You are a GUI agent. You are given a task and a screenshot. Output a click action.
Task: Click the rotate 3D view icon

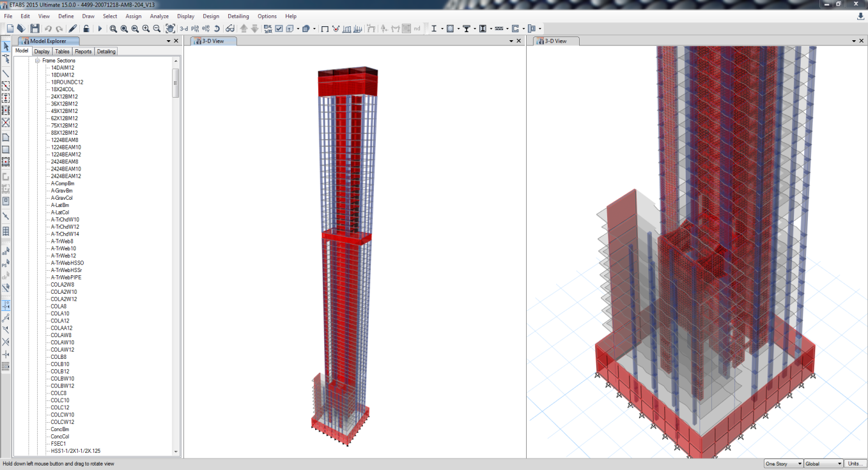coord(217,29)
